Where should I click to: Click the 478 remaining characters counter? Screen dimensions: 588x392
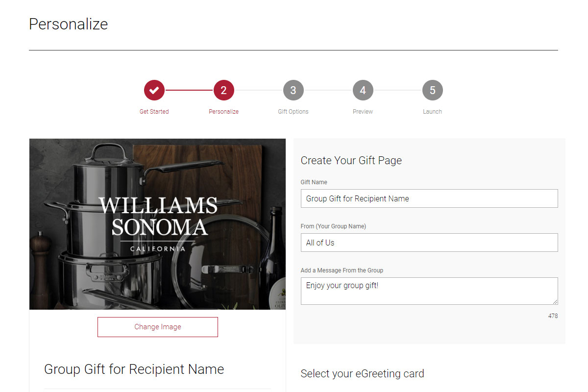click(553, 316)
